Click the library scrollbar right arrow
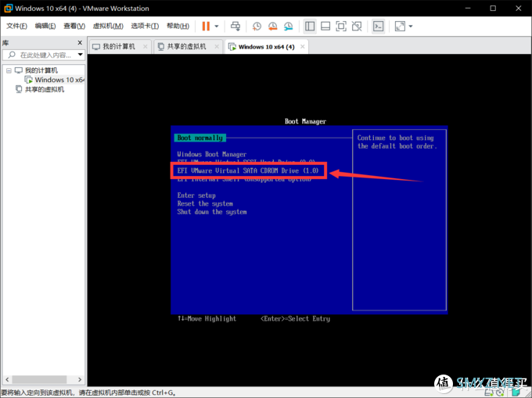 80,379
